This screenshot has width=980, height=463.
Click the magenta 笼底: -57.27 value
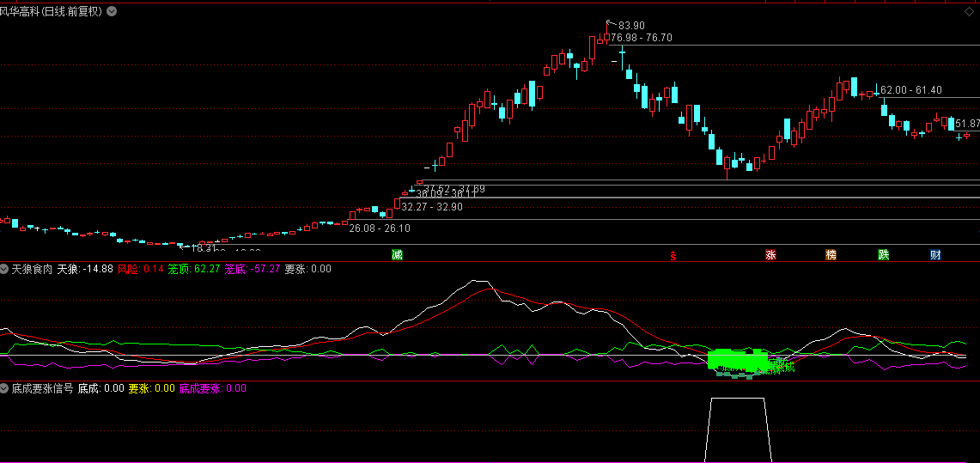click(x=252, y=270)
